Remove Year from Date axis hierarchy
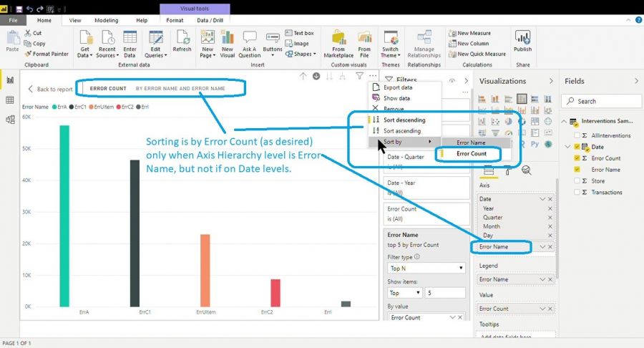Screen dimensions: 644x348 550,208
